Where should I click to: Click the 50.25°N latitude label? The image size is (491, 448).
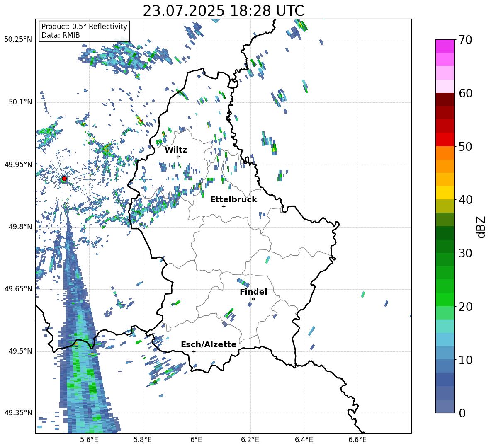coord(18,39)
